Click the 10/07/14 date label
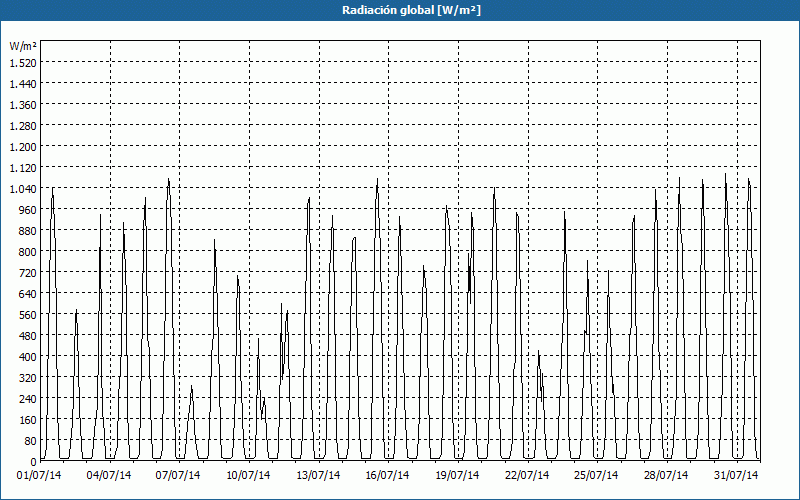 point(248,475)
